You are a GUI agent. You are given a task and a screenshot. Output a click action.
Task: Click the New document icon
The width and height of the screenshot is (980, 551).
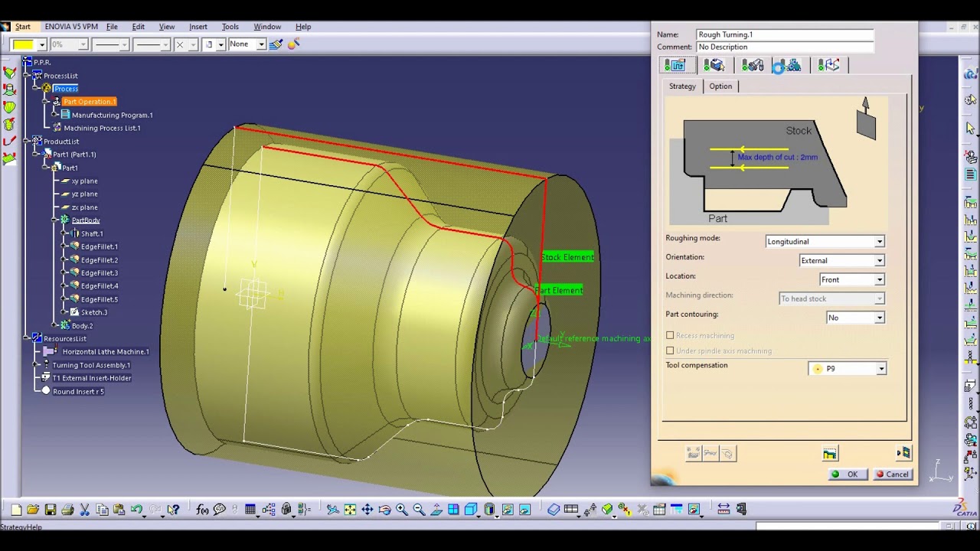pyautogui.click(x=16, y=510)
